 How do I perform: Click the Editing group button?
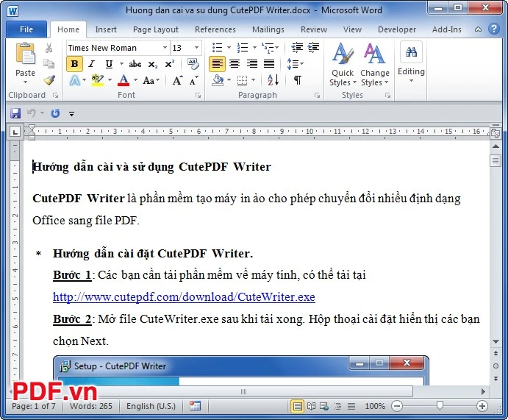[411, 63]
